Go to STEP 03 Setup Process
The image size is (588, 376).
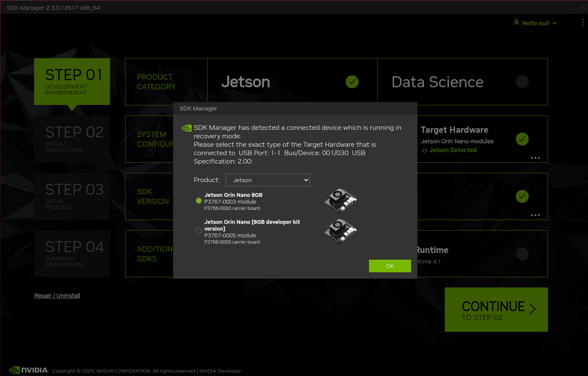pyautogui.click(x=72, y=196)
